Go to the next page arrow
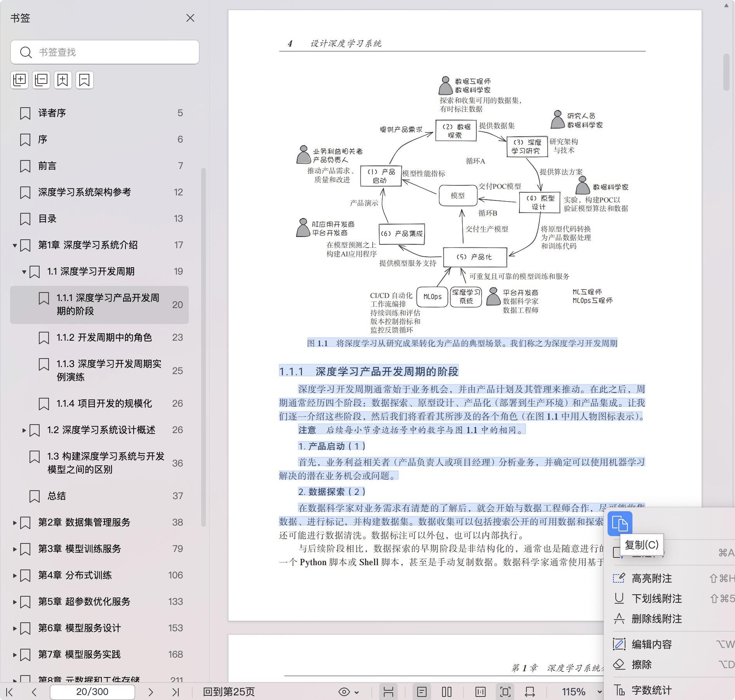The image size is (735, 700). [x=151, y=692]
